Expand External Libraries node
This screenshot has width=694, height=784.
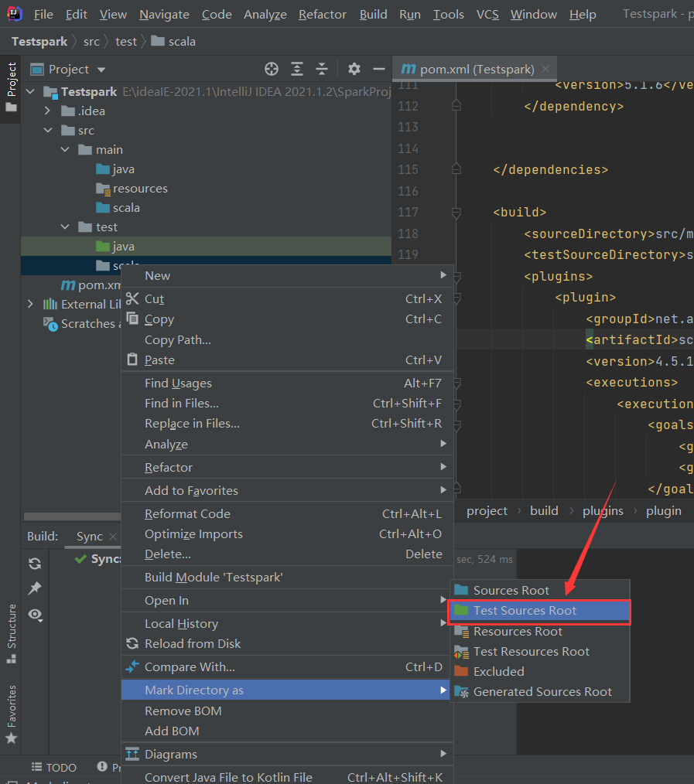click(30, 304)
